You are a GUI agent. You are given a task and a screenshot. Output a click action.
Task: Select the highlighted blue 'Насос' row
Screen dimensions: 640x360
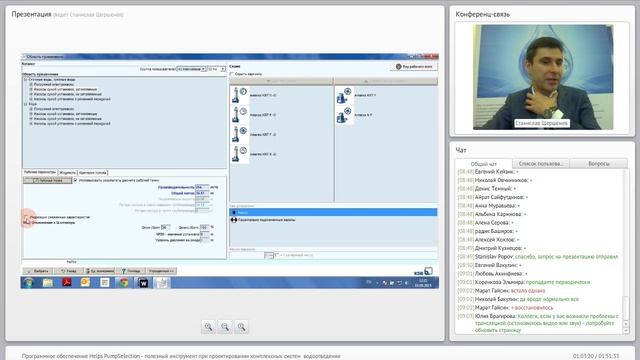(x=333, y=212)
